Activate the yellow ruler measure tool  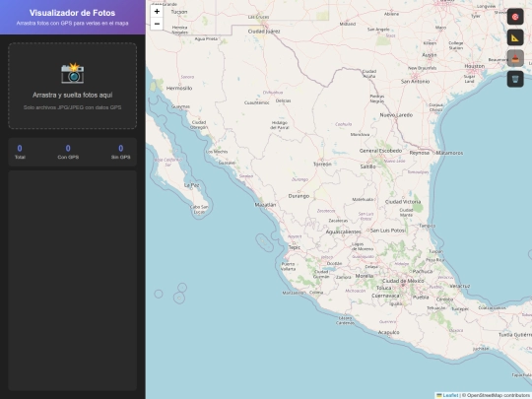point(515,37)
